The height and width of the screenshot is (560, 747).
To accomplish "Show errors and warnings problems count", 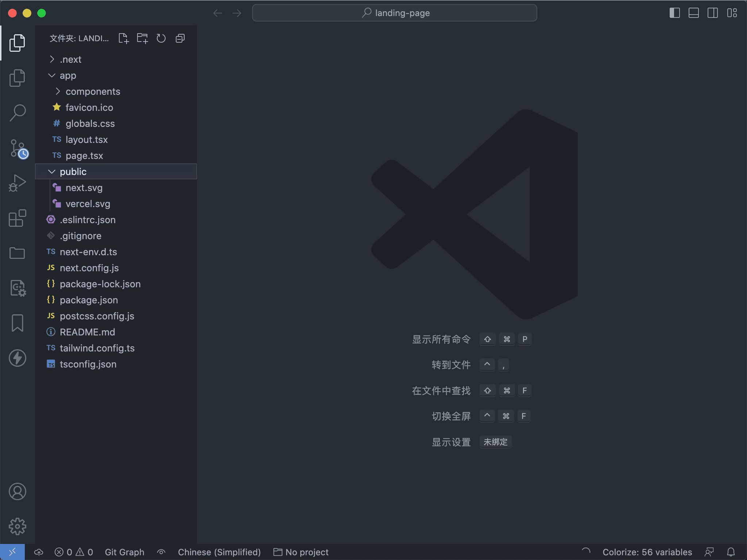I will [x=74, y=552].
